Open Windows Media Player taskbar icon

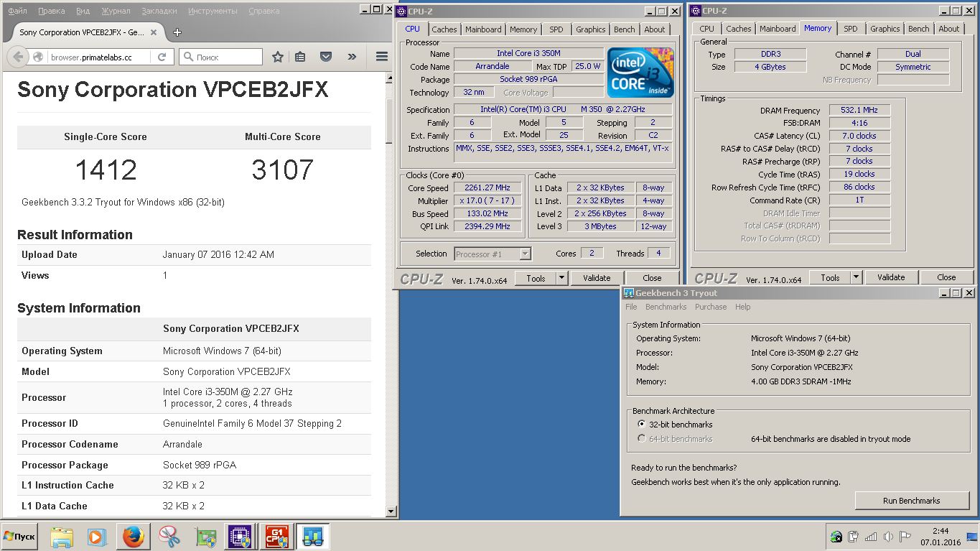point(96,537)
